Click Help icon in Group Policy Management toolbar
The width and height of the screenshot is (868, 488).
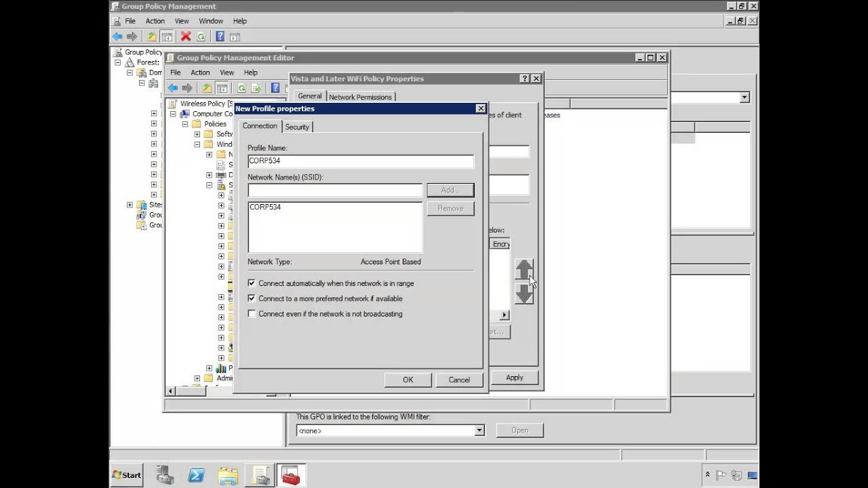220,37
